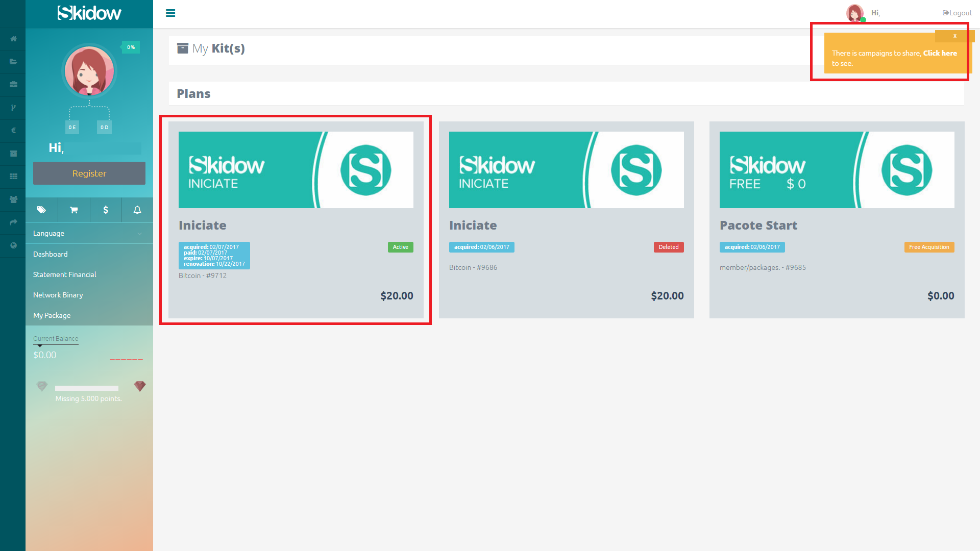Open the active Iniciate plan banner image
This screenshot has width=980, height=551.
pos(296,170)
